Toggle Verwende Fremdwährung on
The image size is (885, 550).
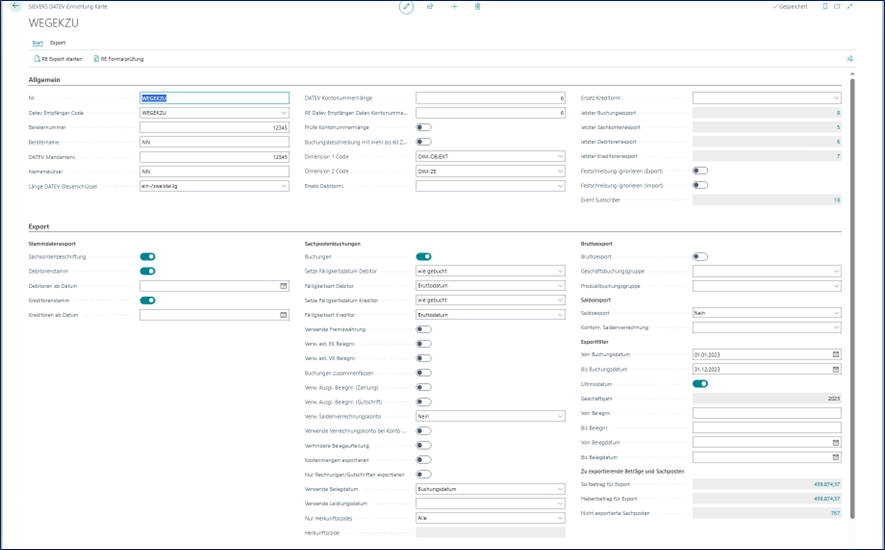(x=424, y=329)
